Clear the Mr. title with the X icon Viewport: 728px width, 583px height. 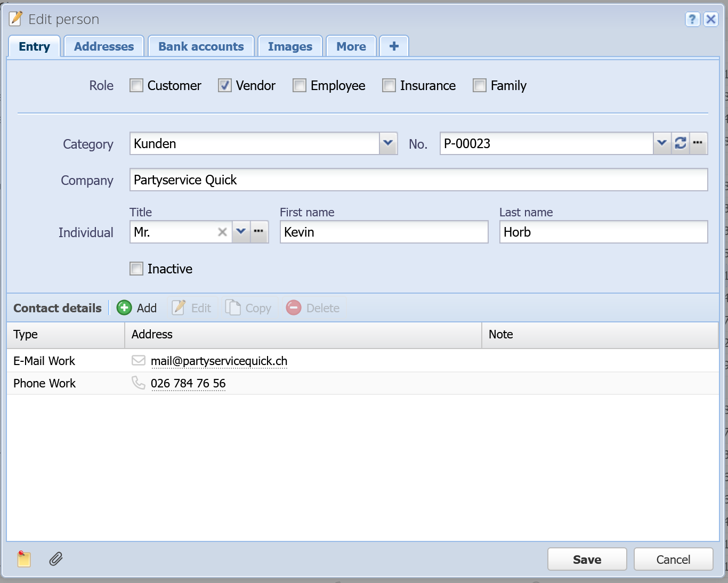222,232
